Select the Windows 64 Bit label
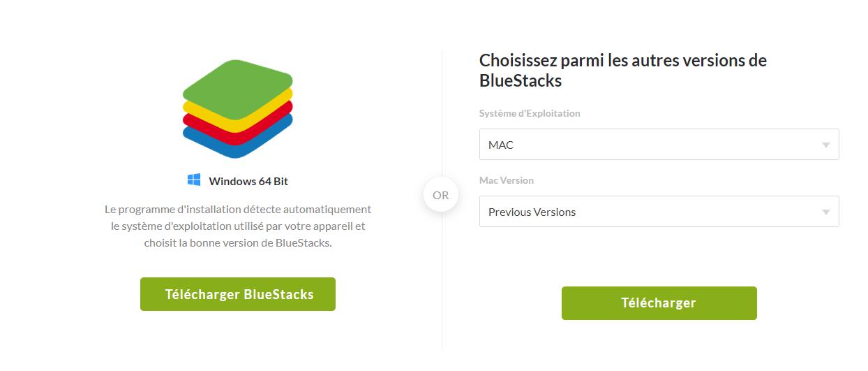The height and width of the screenshot is (371, 868). (248, 181)
